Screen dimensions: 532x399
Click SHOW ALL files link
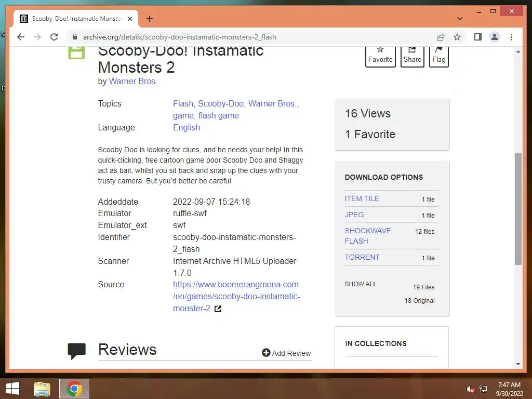[x=361, y=284]
